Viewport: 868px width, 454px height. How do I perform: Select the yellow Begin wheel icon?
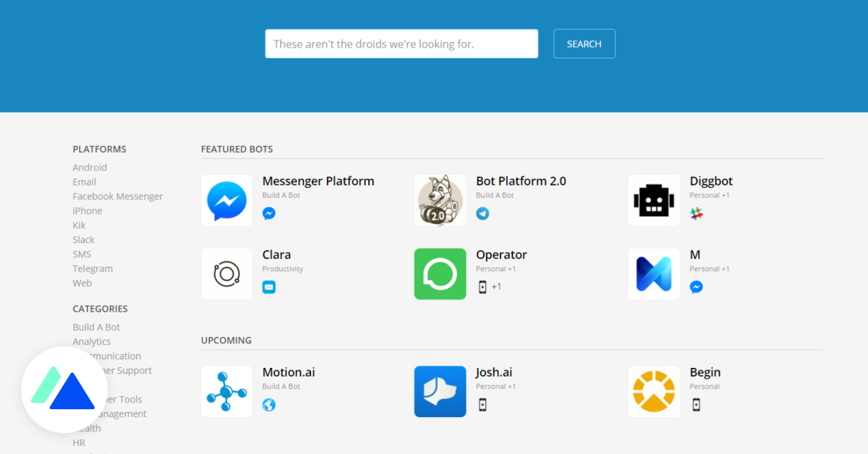(x=653, y=391)
